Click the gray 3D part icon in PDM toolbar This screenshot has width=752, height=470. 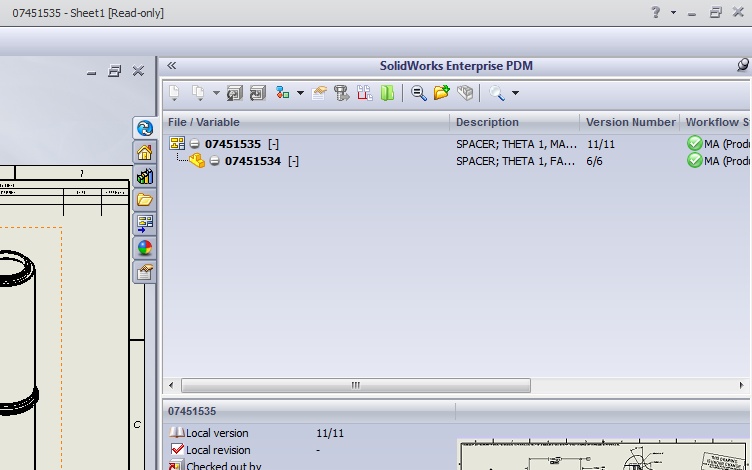click(465, 93)
